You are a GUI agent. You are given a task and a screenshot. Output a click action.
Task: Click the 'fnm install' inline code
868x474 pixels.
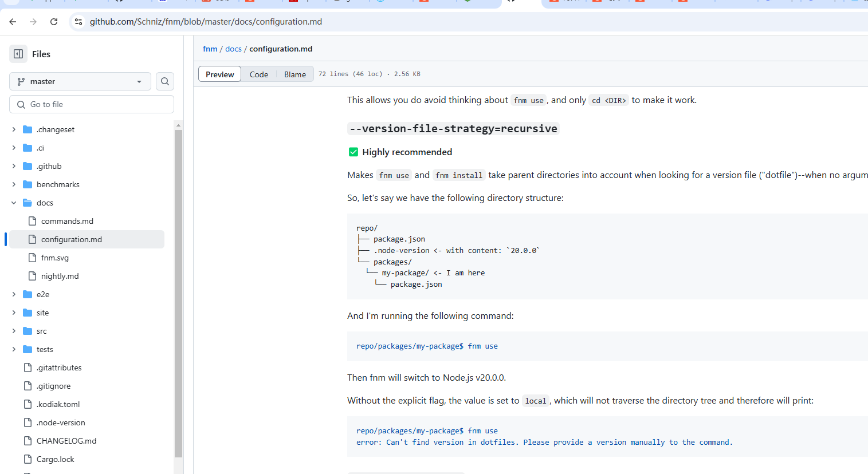pyautogui.click(x=459, y=175)
